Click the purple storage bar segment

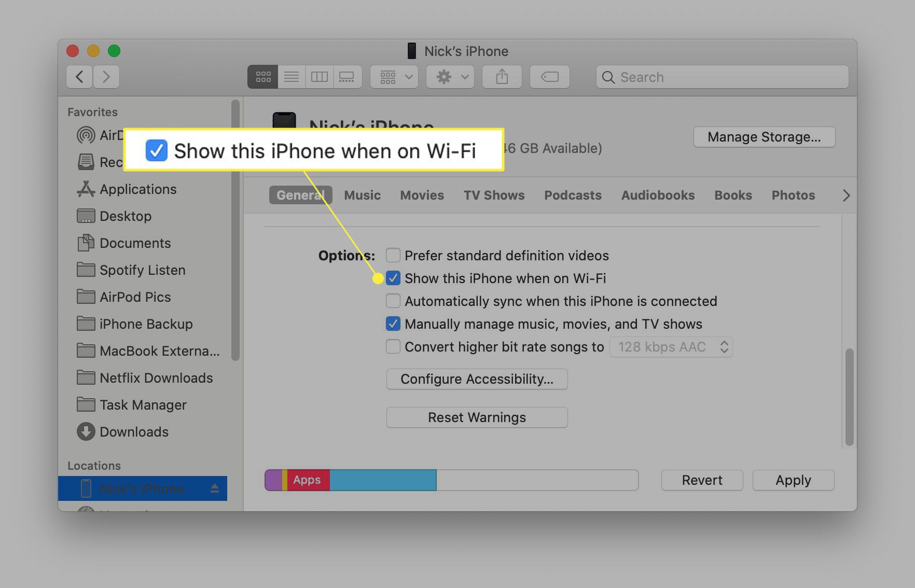pos(273,480)
